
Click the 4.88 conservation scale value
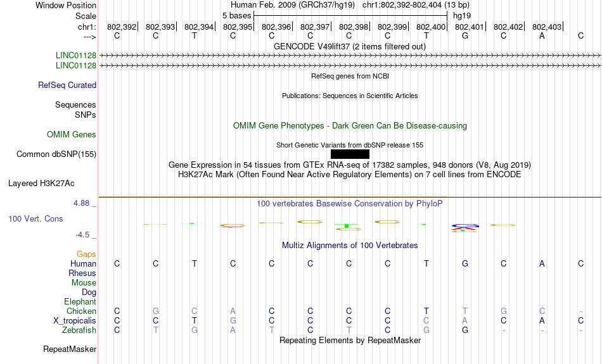click(81, 203)
